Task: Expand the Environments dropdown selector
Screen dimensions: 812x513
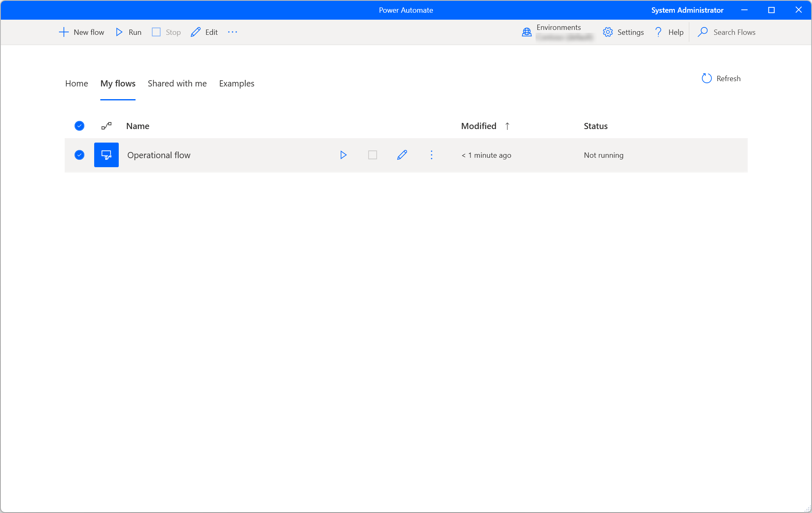Action: (x=558, y=32)
